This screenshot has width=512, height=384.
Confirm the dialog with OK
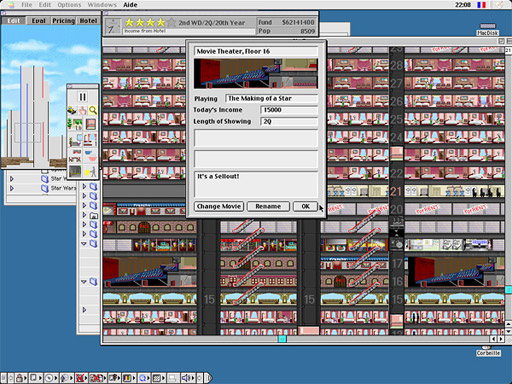[x=305, y=206]
